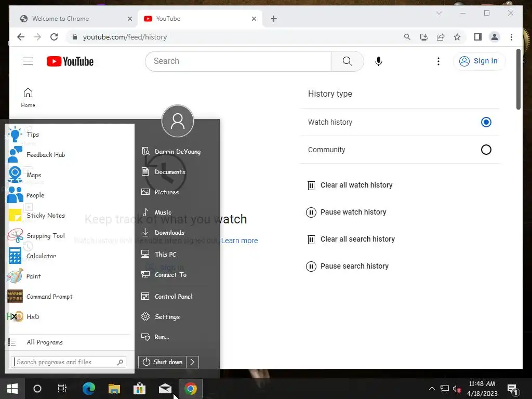The image size is (532, 399).
Task: Open a new Chrome tab
Action: [x=274, y=19]
